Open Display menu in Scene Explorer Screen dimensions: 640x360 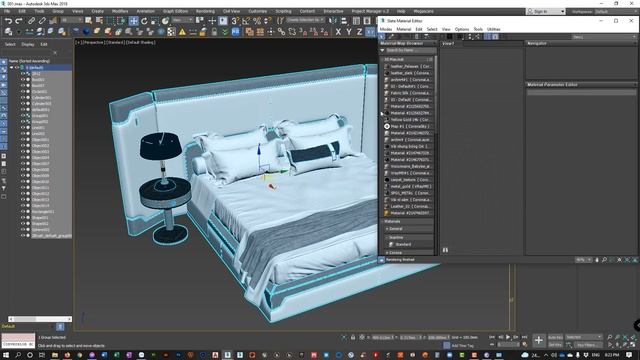28,44
